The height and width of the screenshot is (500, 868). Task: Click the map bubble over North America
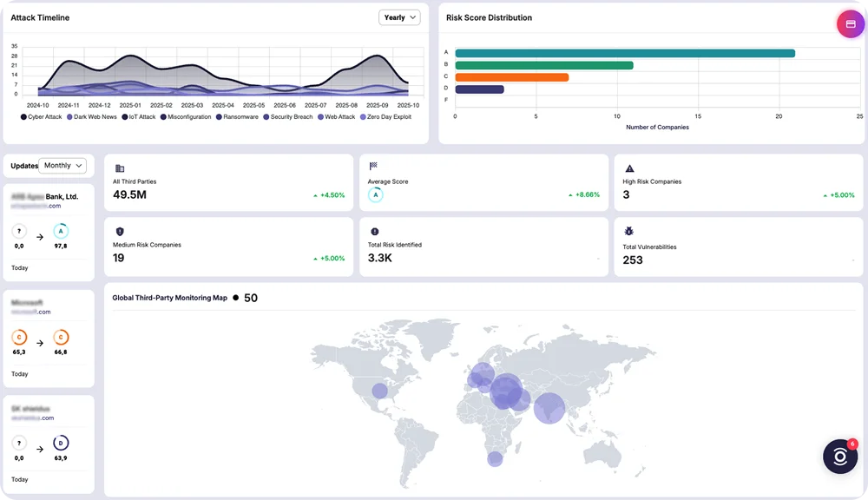380,391
